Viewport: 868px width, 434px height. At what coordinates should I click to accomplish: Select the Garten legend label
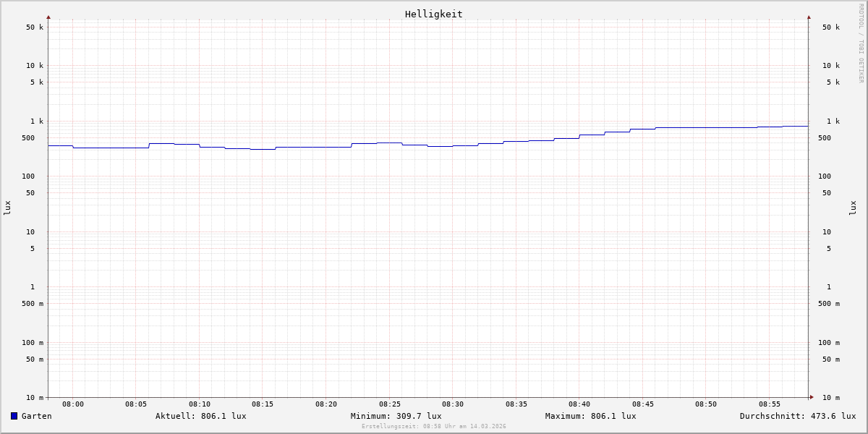tap(36, 416)
